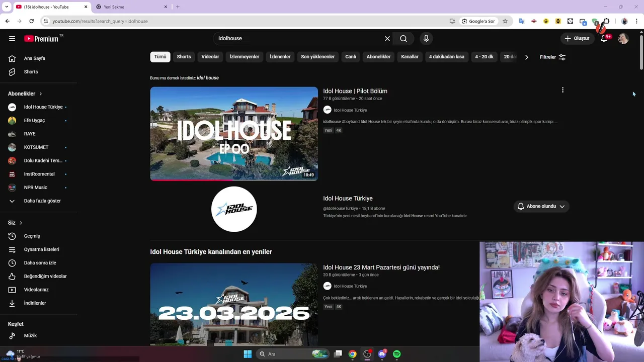Image resolution: width=644 pixels, height=362 pixels.
Task: Open the suggested 'idol house' search link
Action: (208, 78)
